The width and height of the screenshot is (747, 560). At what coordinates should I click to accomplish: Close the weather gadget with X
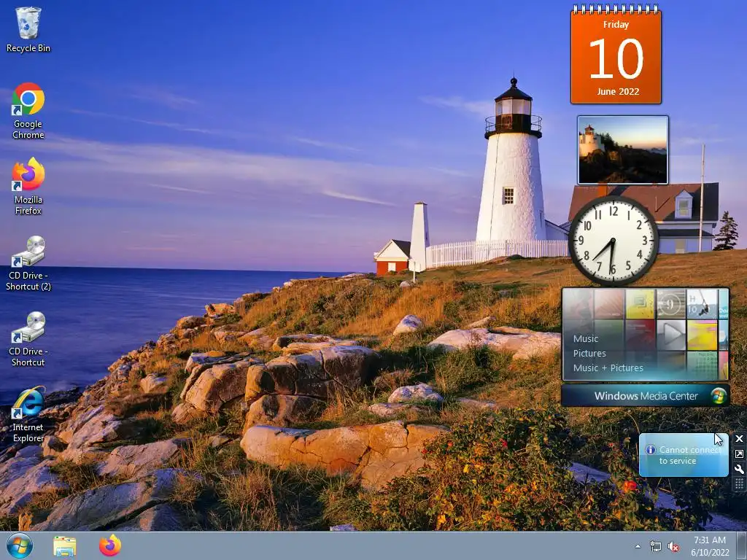point(739,438)
